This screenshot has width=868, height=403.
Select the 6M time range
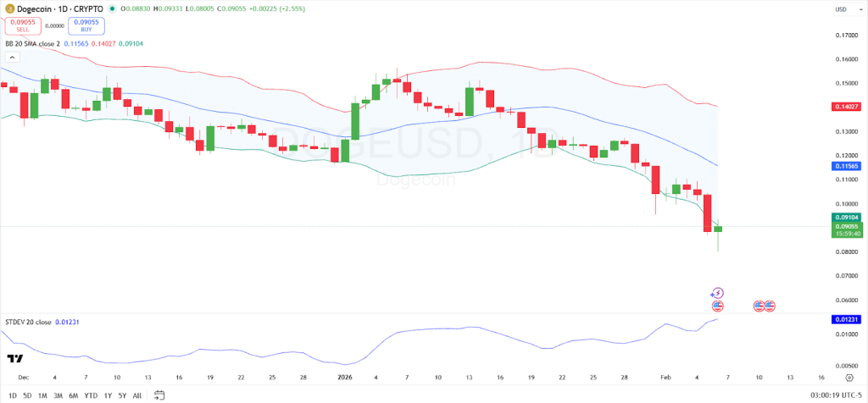coord(73,395)
